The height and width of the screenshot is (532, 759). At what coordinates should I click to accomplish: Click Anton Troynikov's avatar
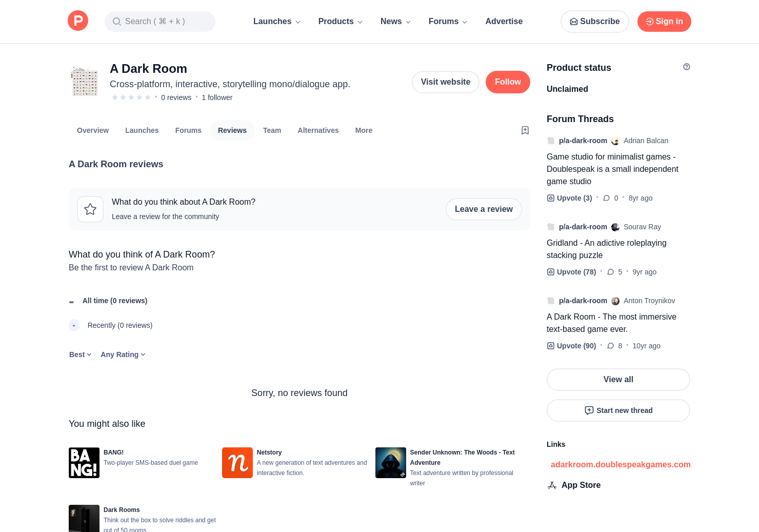[x=615, y=301]
